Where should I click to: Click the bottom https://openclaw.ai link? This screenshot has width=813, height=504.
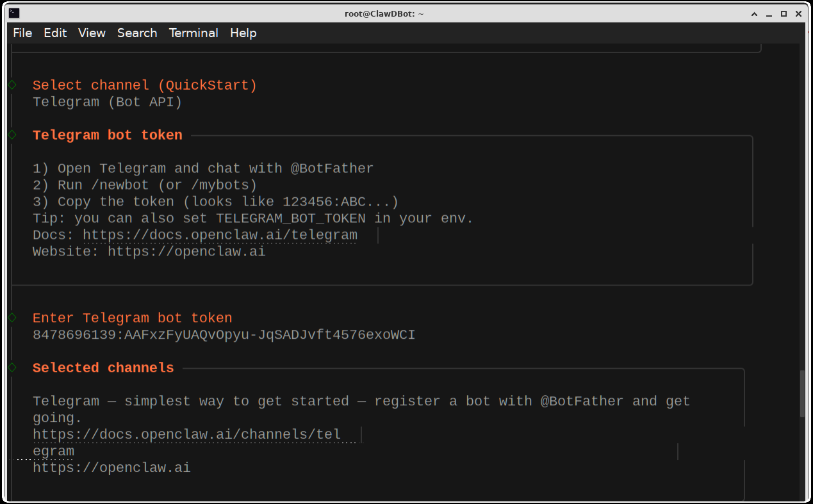tap(111, 468)
